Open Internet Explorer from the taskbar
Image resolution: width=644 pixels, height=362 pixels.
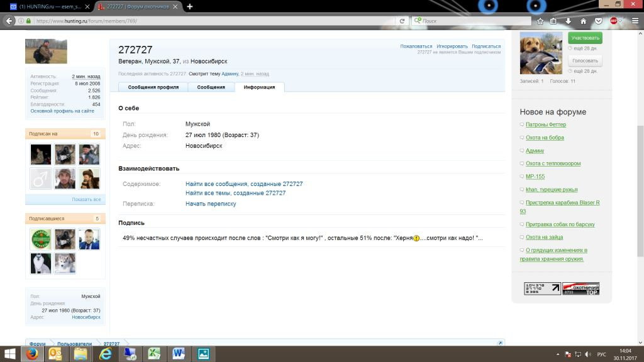click(105, 354)
